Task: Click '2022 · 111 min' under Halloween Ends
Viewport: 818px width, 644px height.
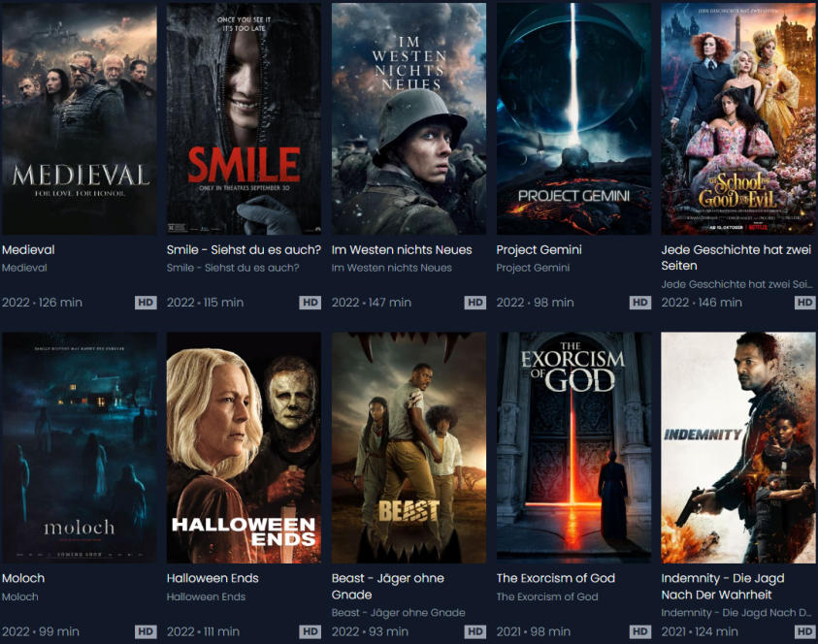Action: [x=203, y=632]
